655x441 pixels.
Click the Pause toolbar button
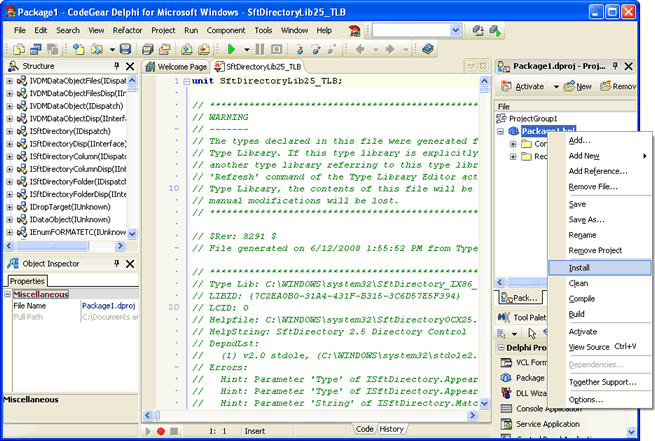coord(259,49)
